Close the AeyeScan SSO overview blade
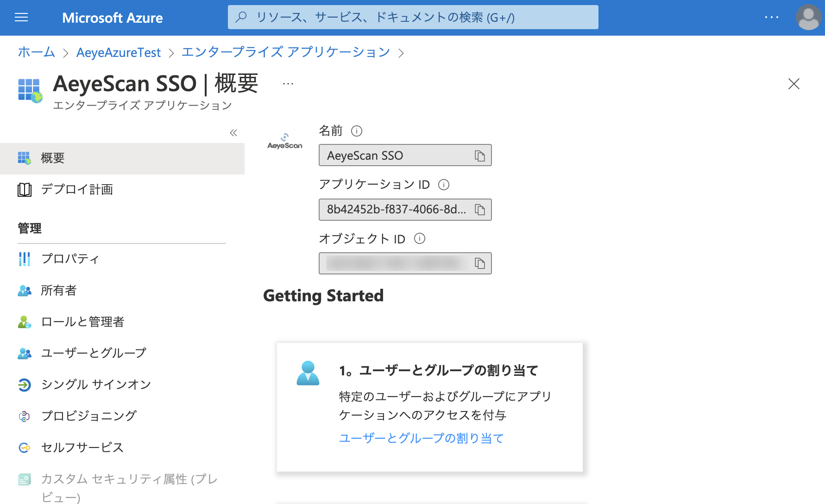This screenshot has width=825, height=504. [x=794, y=84]
